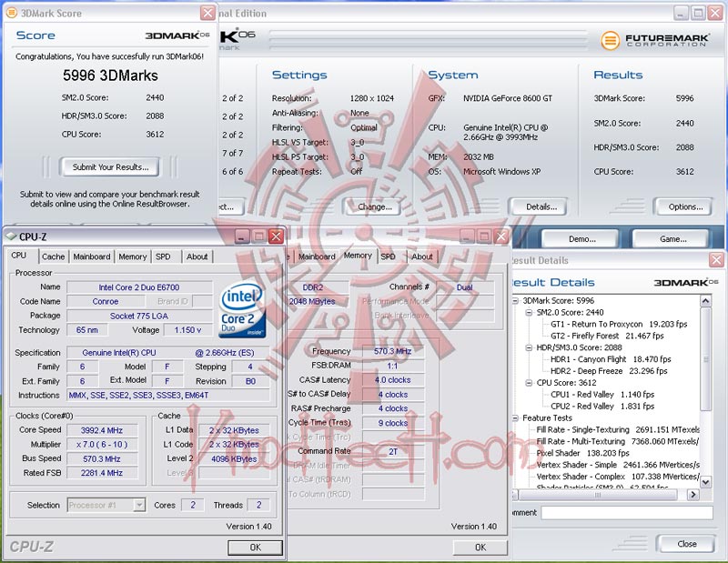Click the Futuremark Corporation logo icon
This screenshot has height=563, width=728.
(x=610, y=40)
